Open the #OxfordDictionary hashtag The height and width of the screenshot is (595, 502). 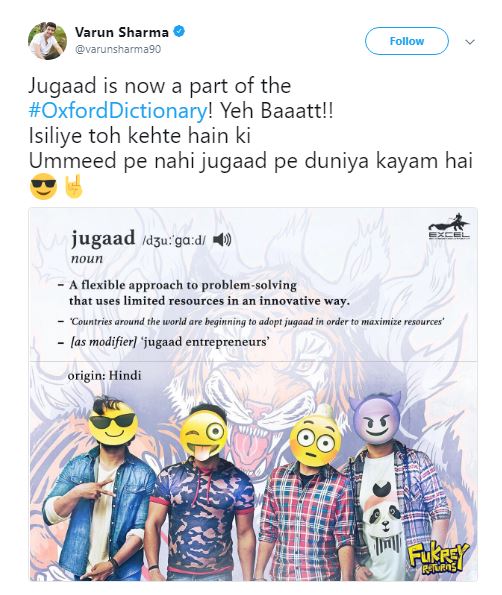(x=118, y=111)
